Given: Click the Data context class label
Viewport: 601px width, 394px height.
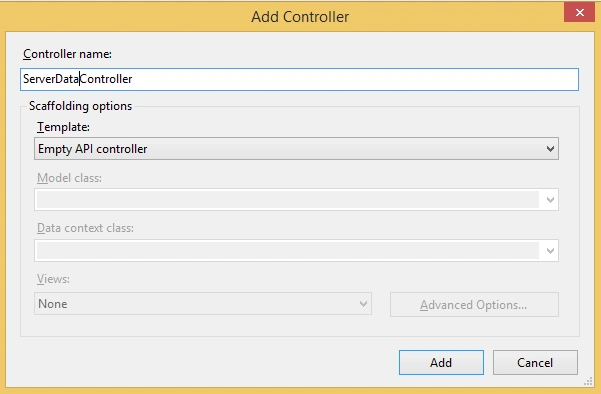Looking at the screenshot, I should [x=85, y=228].
